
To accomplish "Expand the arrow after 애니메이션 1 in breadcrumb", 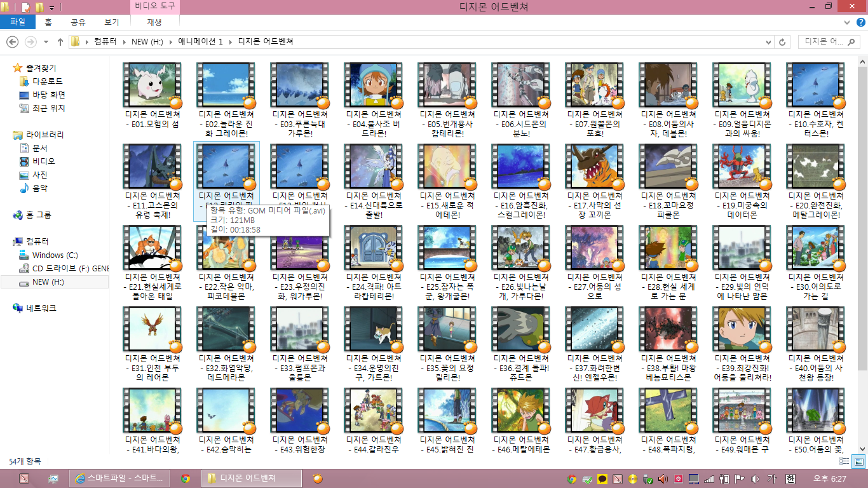I will point(231,42).
